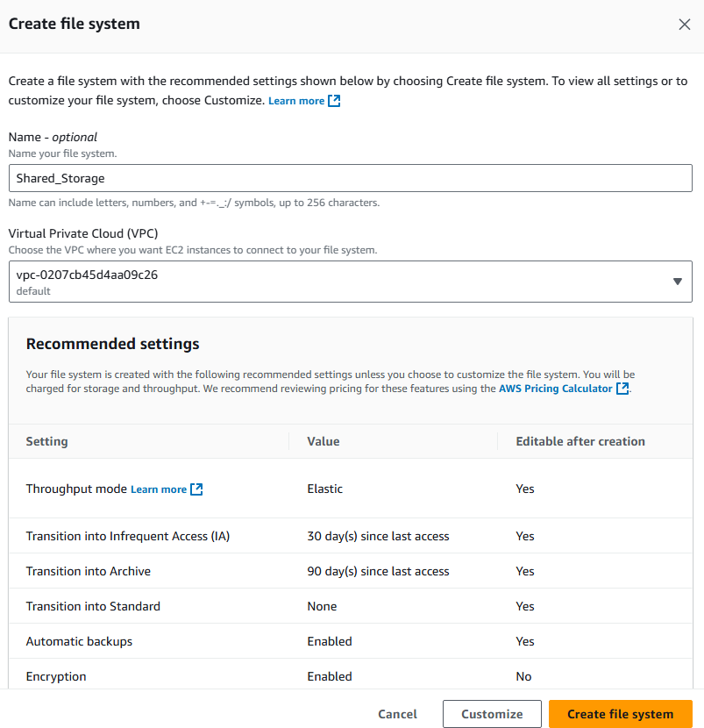Click external link icon beside top Learn more
Viewport: 704px width, 728px height.
coord(334,101)
